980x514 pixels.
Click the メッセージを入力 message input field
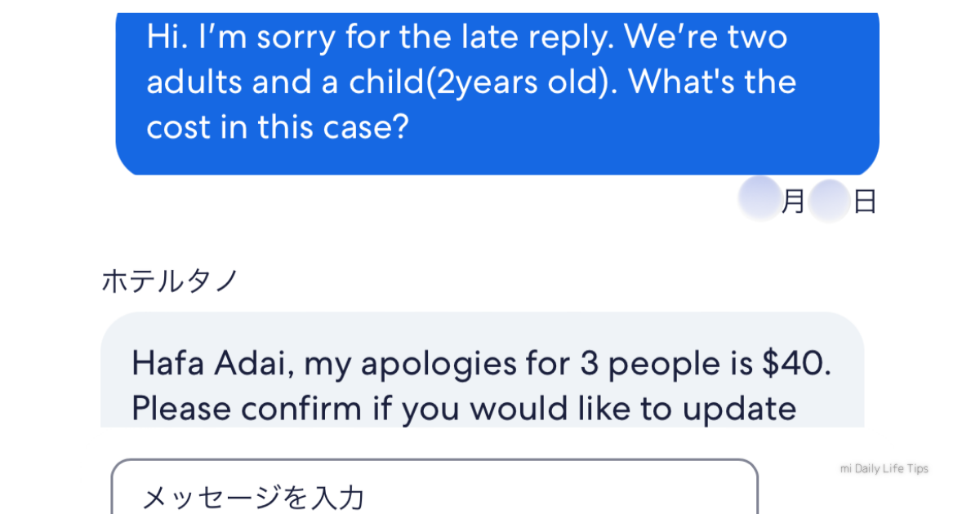click(x=434, y=493)
